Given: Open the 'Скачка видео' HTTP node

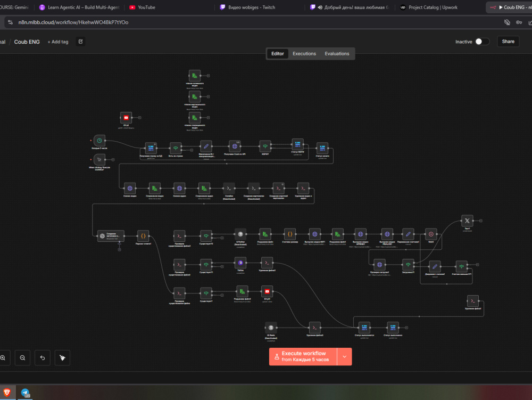Looking at the screenshot, I should point(130,188).
